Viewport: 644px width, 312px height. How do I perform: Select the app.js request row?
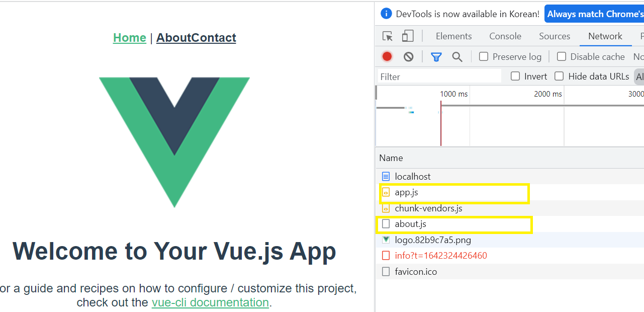tap(510, 192)
